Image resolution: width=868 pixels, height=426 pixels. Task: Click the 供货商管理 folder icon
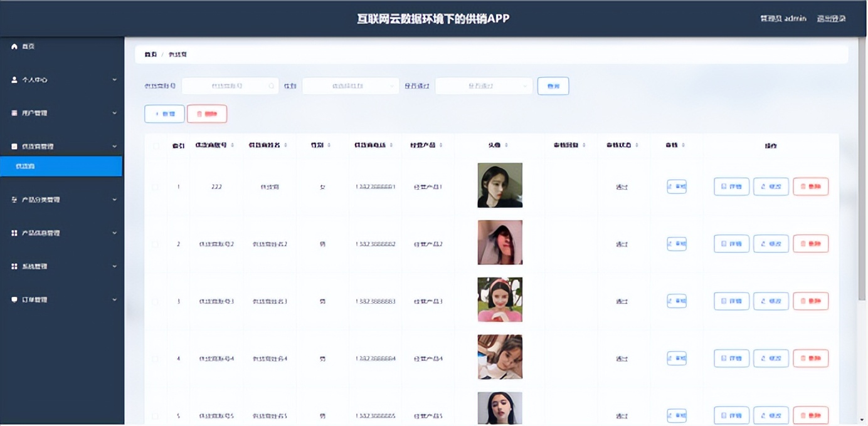click(14, 146)
